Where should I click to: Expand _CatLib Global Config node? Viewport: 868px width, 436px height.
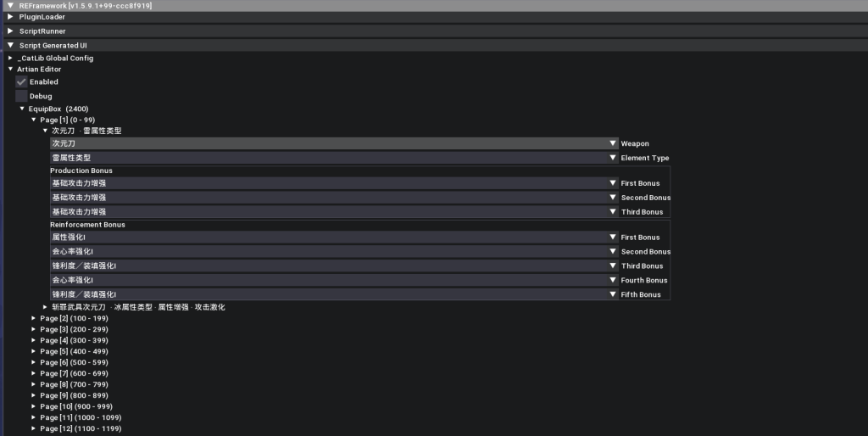[10, 59]
